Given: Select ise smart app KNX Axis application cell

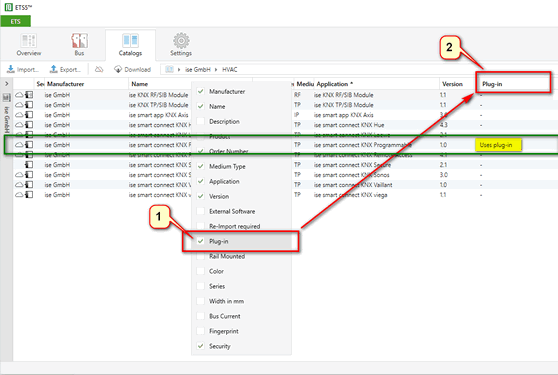Looking at the screenshot, I should [x=343, y=115].
